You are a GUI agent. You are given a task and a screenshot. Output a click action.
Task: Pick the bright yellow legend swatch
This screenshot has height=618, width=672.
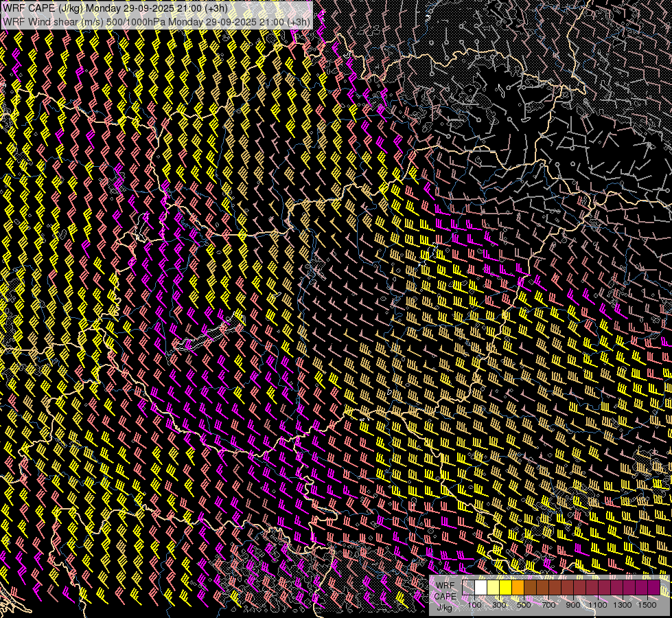click(x=506, y=588)
